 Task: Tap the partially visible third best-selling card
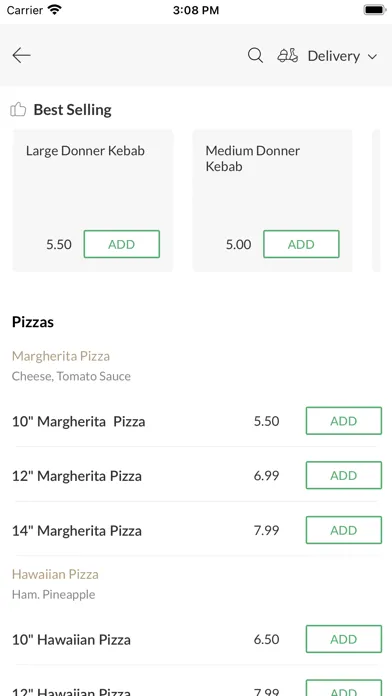pyautogui.click(x=376, y=200)
